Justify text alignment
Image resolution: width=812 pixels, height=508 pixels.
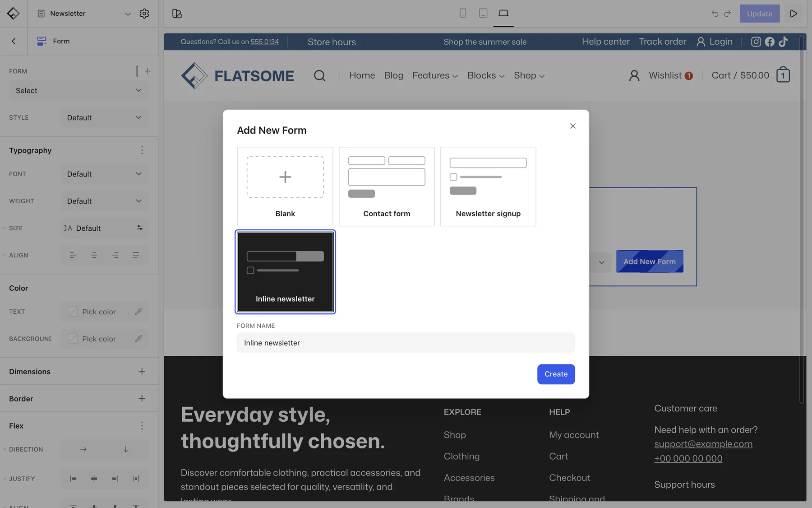(136, 255)
